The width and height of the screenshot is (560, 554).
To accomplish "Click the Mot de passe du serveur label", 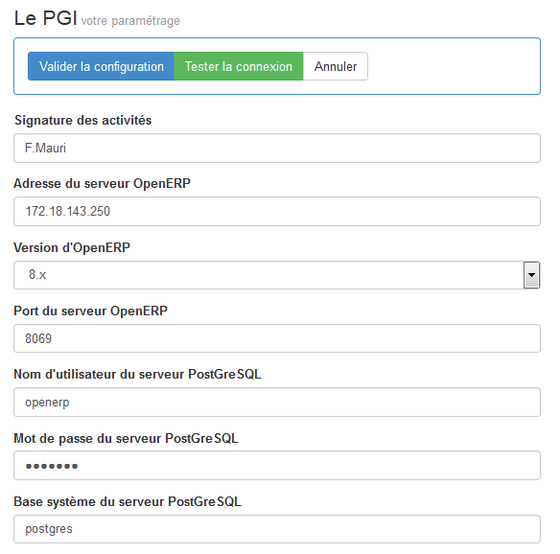I will [126, 439].
